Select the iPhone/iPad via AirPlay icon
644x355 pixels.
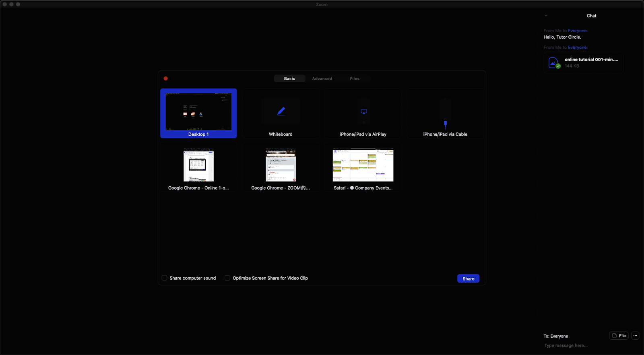pyautogui.click(x=363, y=111)
